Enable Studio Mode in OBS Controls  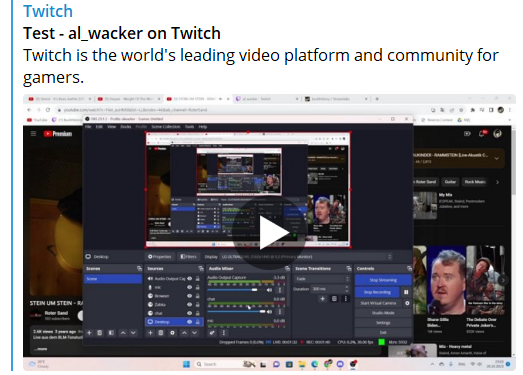coord(383,313)
